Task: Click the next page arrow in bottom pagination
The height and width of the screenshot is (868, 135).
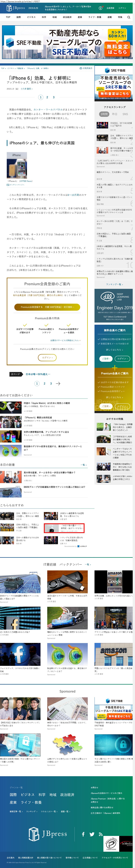Action: click(x=58, y=383)
